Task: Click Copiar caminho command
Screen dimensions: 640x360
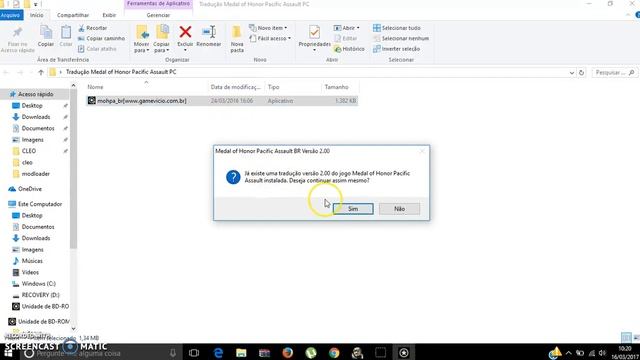Action: point(101,38)
